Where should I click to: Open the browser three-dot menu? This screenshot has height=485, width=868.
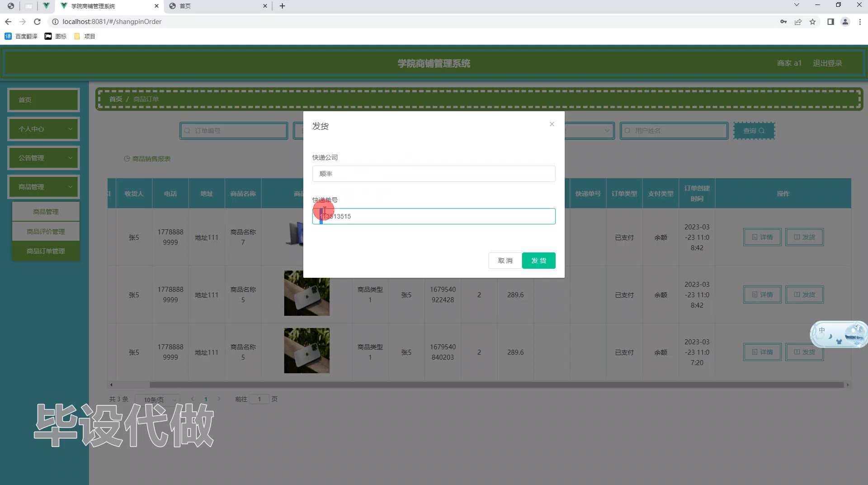tap(860, 22)
